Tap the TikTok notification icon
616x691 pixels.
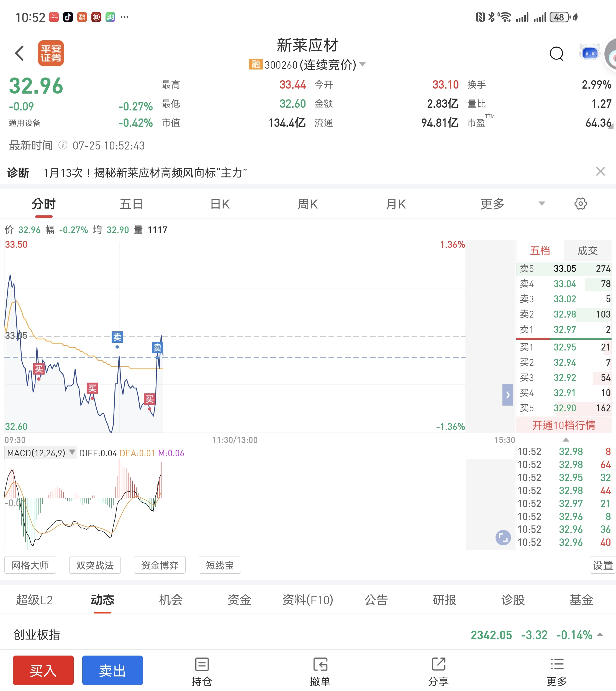(x=68, y=17)
